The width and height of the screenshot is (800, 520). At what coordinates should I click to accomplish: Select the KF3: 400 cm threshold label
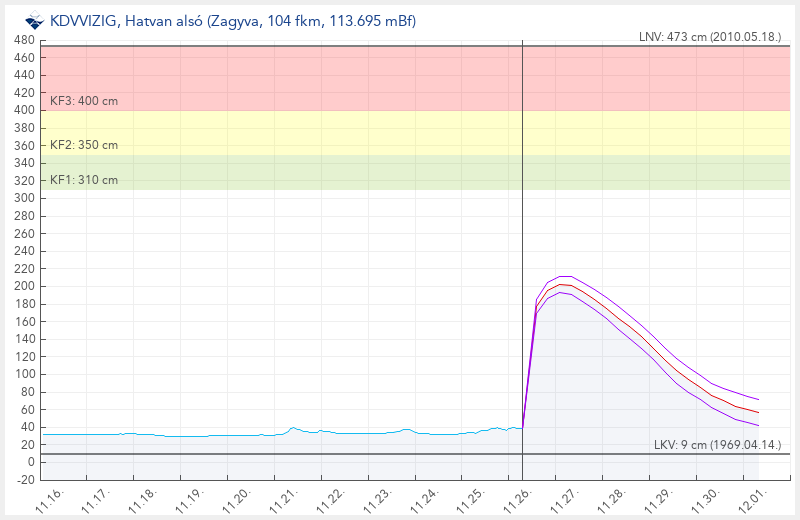point(84,101)
